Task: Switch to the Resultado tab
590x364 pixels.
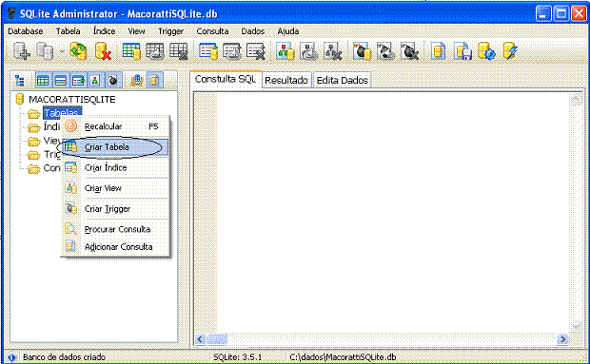Action: click(x=286, y=81)
